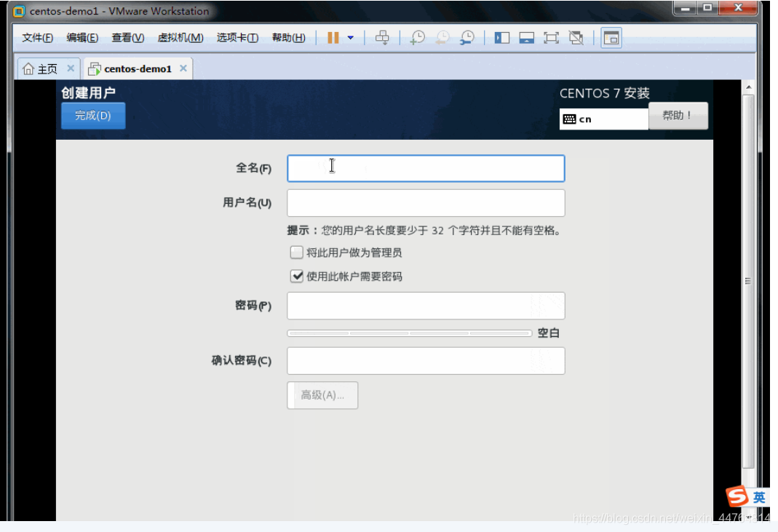Open the 选项卡(T) menu
The height and width of the screenshot is (532, 778).
237,38
